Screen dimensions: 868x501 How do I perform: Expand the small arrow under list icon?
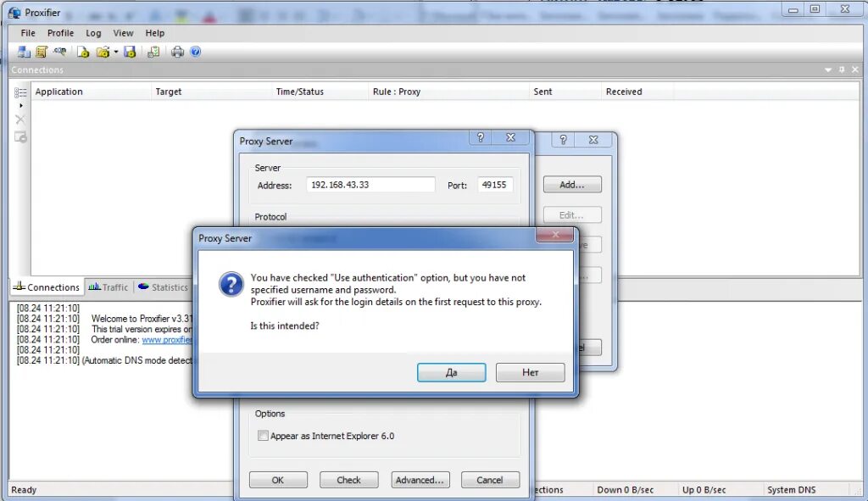pos(21,105)
